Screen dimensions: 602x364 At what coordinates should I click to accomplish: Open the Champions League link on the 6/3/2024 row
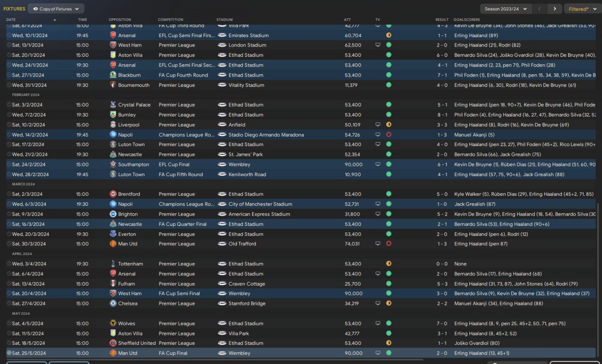[x=187, y=204]
